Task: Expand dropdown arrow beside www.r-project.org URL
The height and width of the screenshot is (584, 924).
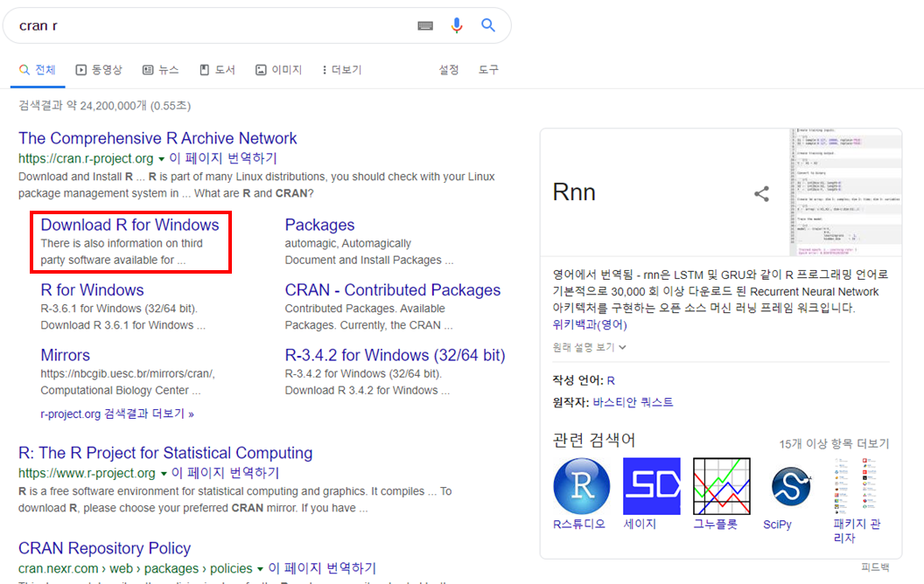Action: [164, 473]
